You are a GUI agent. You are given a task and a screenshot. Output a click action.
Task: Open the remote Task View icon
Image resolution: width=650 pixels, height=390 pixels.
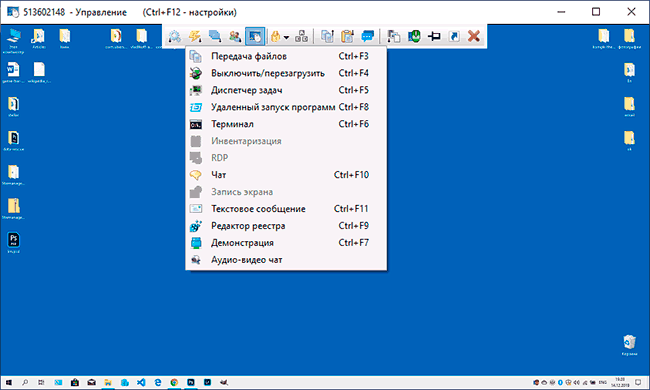tap(41, 383)
